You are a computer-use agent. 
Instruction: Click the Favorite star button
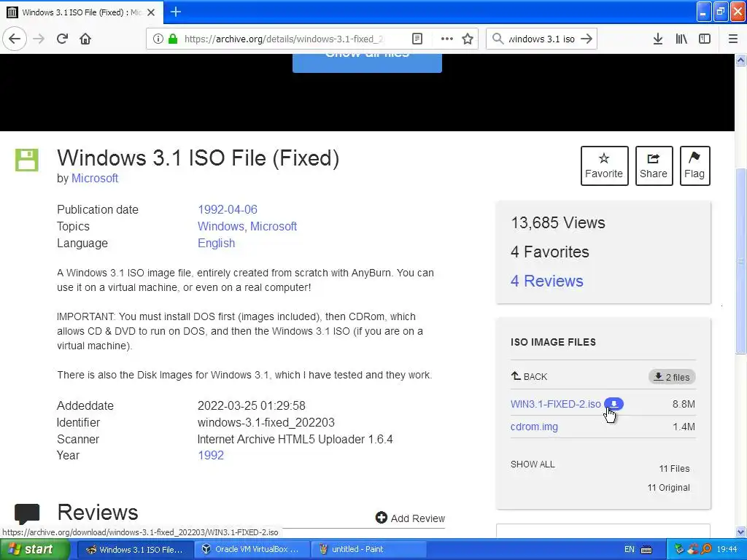coord(604,166)
